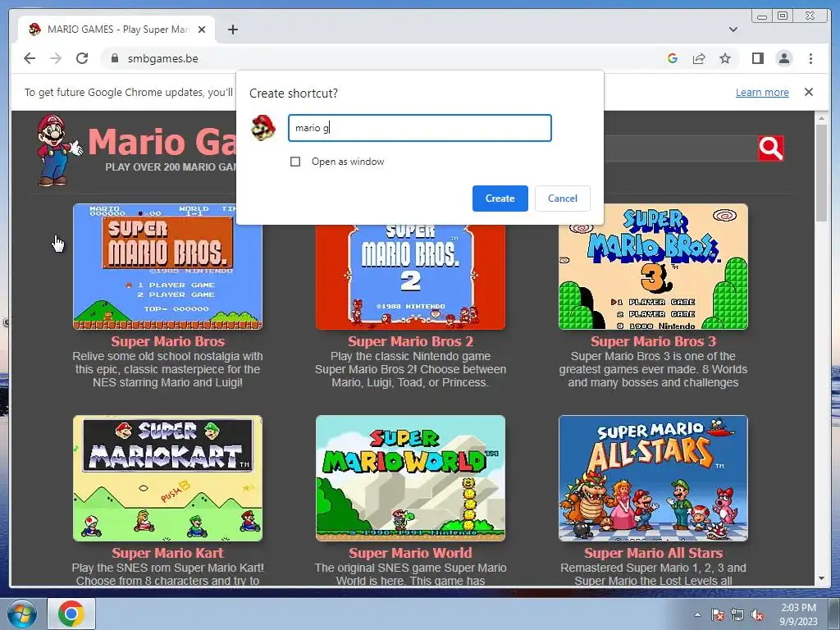Open the Action Center flag icon
Screen dimensions: 840x630
(718, 614)
